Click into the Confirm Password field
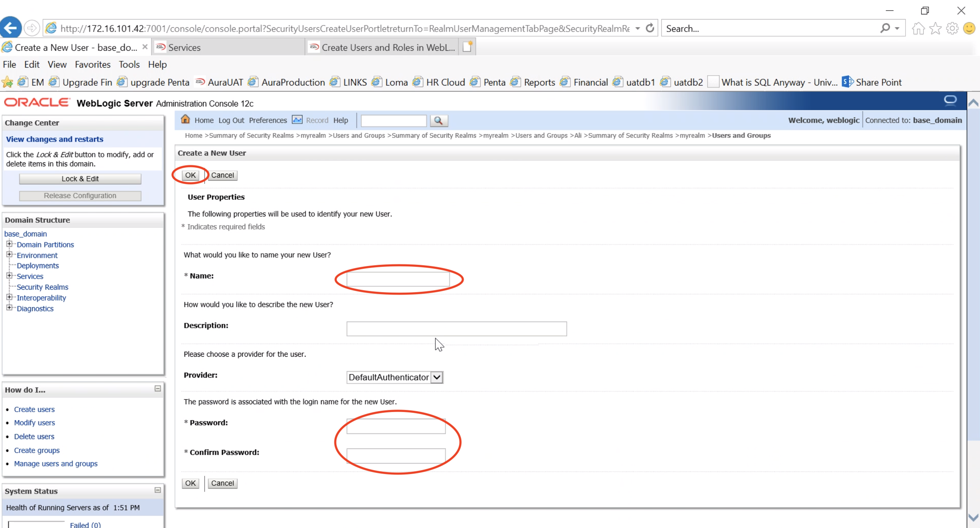 (x=396, y=455)
